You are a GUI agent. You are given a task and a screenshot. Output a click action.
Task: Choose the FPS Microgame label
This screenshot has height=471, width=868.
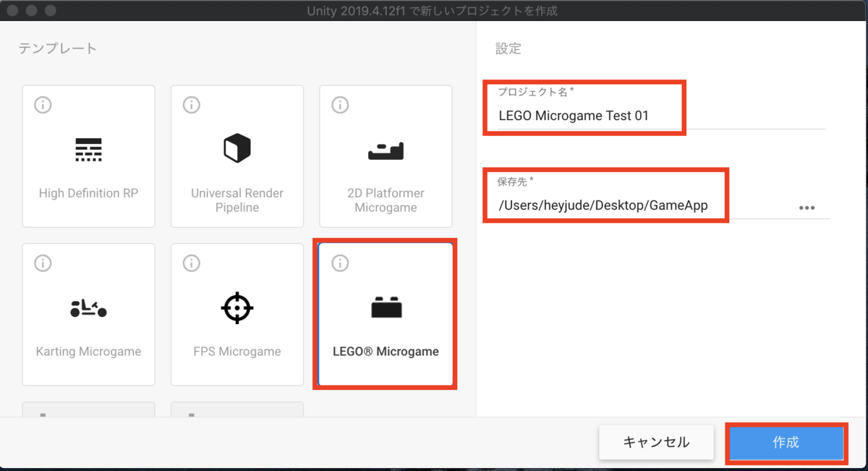[237, 352]
